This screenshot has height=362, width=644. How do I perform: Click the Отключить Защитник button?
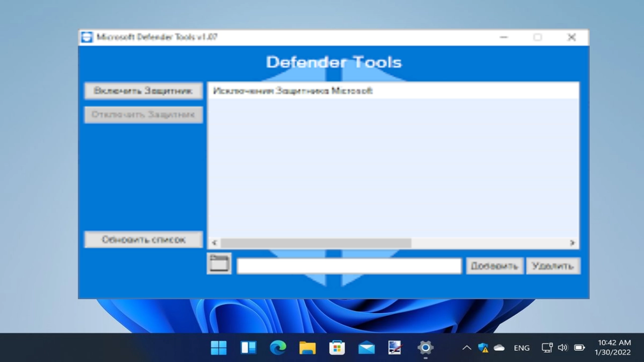[x=143, y=115]
